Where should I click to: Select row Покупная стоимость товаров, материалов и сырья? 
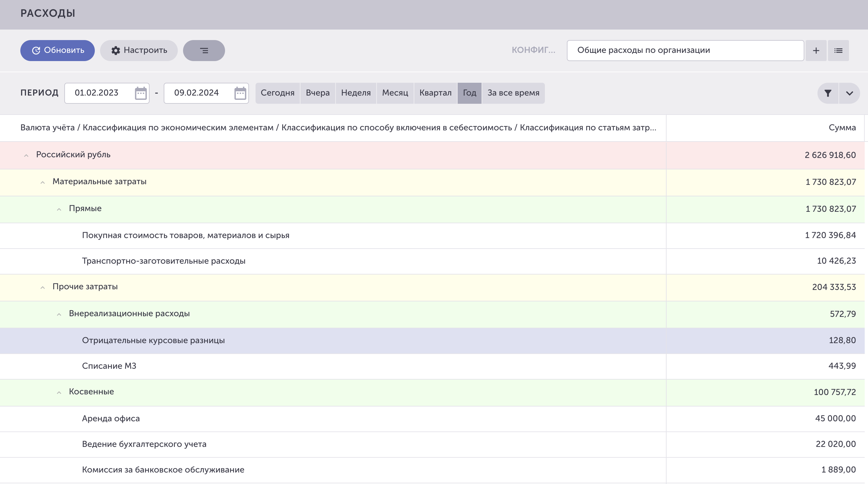432,236
